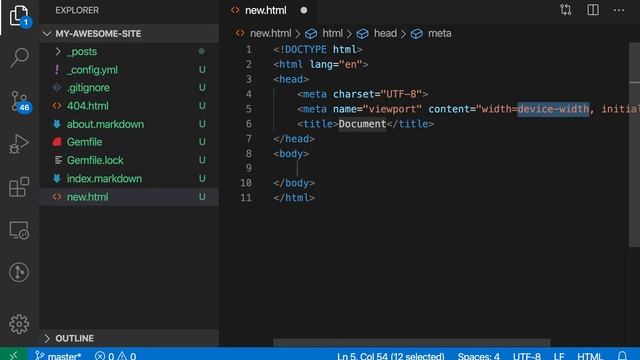
Task: Click the selected device-width text
Action: tap(553, 109)
